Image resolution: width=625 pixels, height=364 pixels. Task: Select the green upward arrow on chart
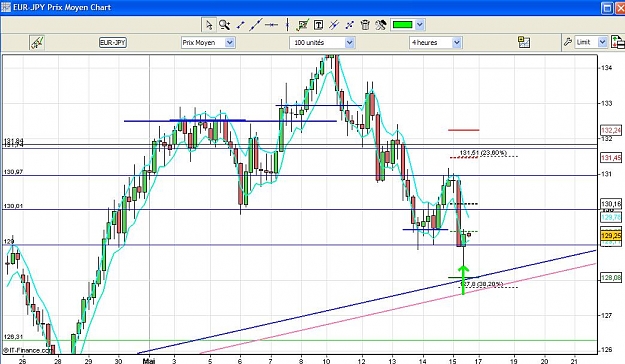point(463,280)
